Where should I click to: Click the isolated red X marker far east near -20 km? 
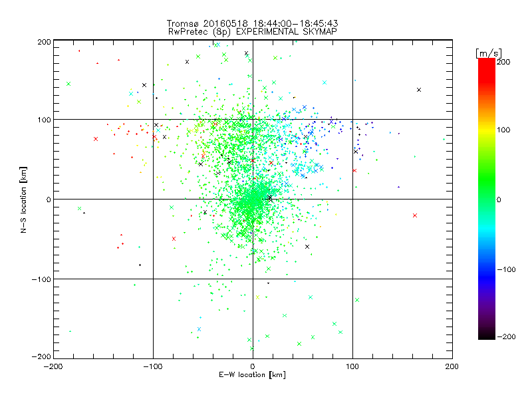click(415, 215)
